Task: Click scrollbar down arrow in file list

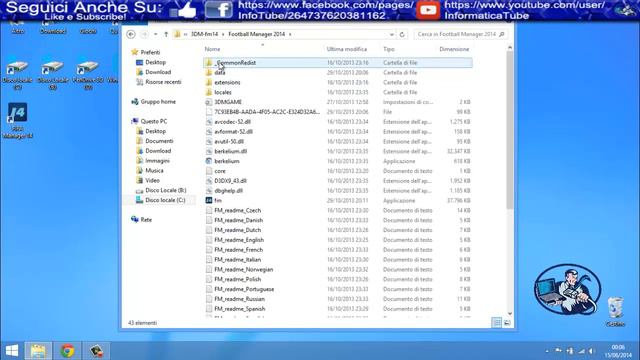Action: [510, 313]
